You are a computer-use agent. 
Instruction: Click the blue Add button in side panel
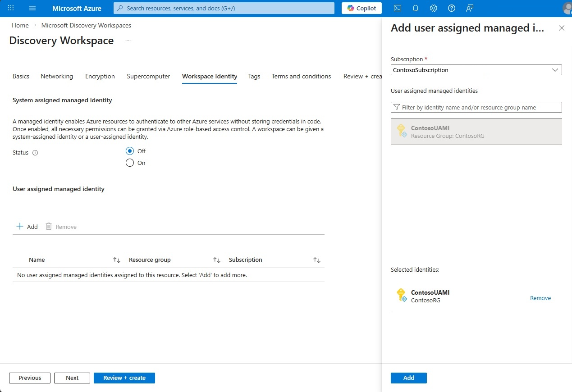(409, 378)
